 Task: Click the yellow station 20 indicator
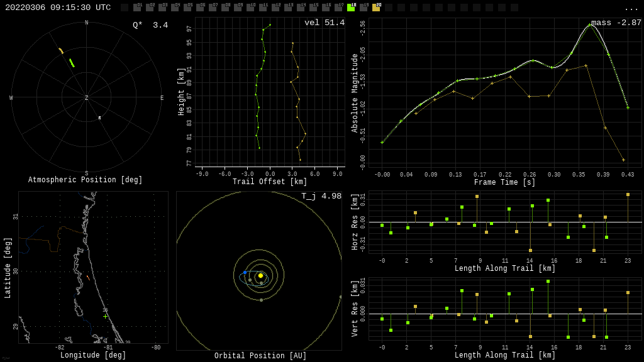(376, 8)
